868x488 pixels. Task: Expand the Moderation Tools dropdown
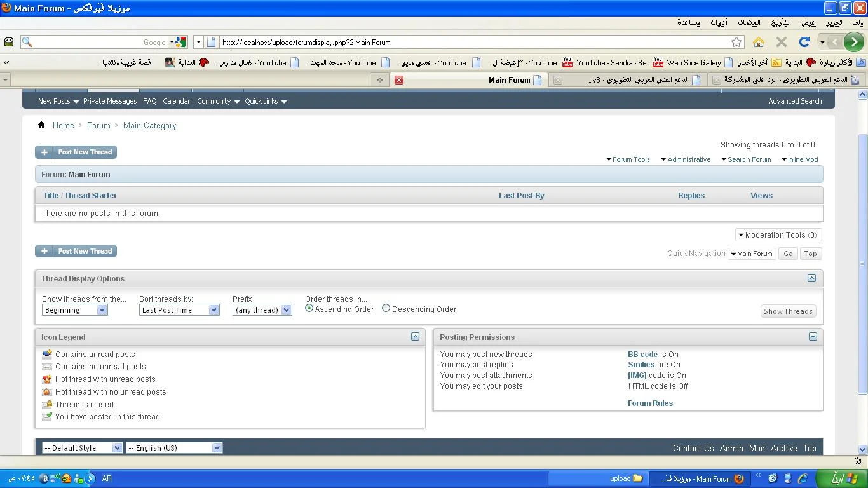click(x=778, y=235)
